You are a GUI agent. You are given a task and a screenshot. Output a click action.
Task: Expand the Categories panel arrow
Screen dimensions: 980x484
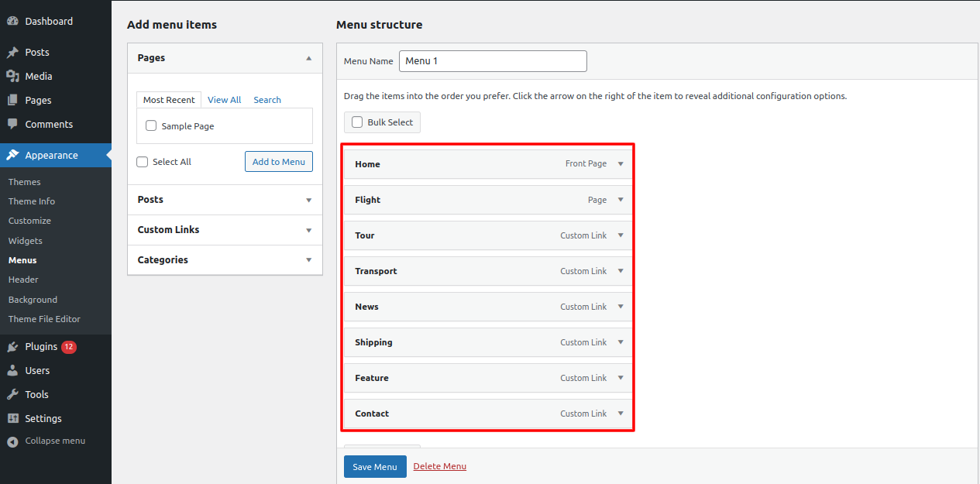click(x=308, y=260)
